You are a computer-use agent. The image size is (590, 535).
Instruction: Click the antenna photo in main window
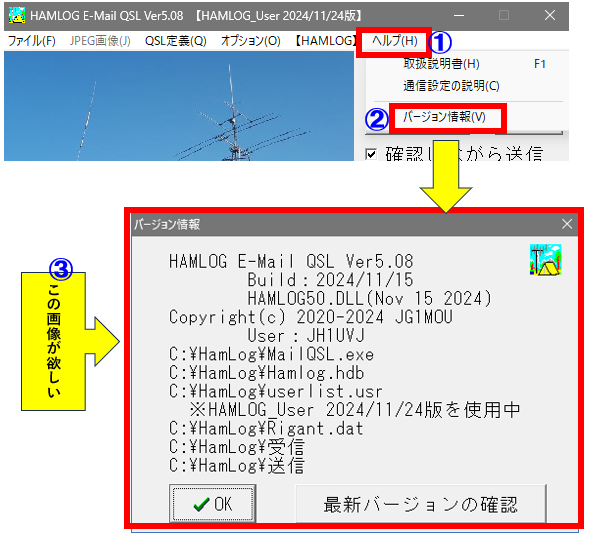(x=179, y=106)
